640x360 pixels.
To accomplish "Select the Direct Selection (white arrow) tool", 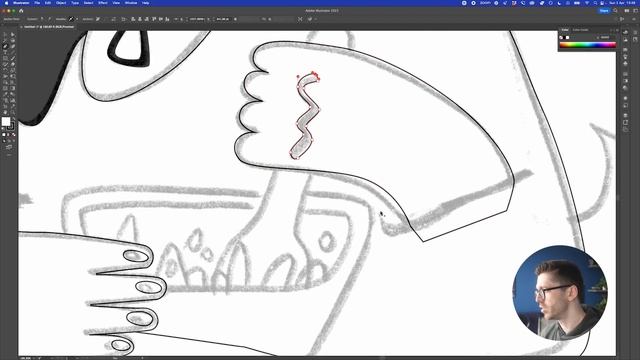I will (x=13, y=35).
